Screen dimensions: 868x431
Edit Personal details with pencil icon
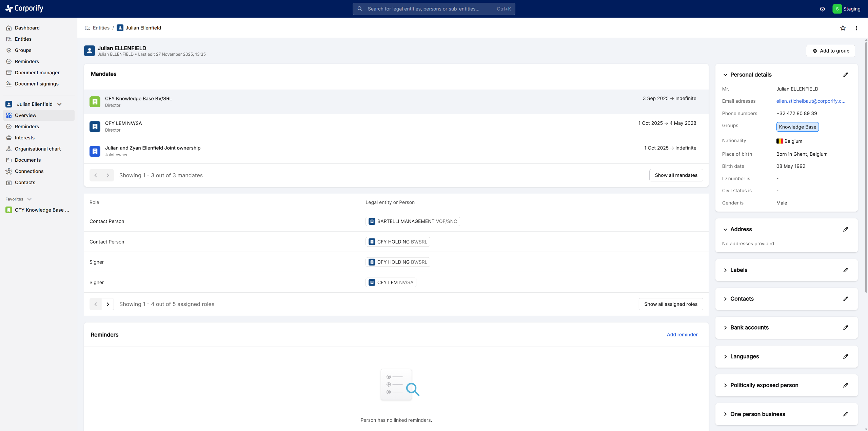click(846, 75)
